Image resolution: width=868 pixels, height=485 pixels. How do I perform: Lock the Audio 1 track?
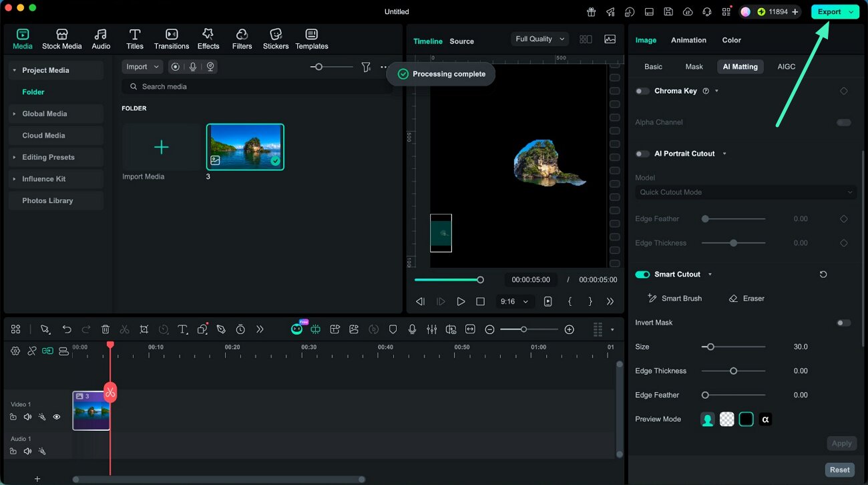[x=13, y=451]
